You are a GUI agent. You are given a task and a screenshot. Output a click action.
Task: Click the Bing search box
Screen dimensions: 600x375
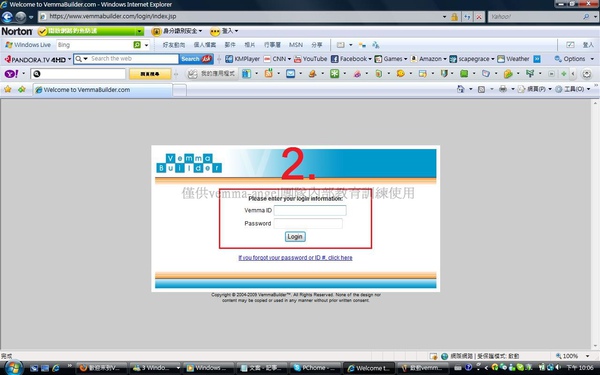[95, 45]
